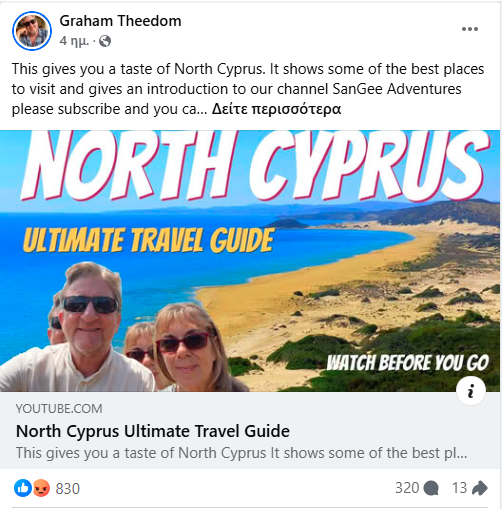Viewport: 502px width, 509px height.
Task: Click the link preview description text
Action: (241, 453)
